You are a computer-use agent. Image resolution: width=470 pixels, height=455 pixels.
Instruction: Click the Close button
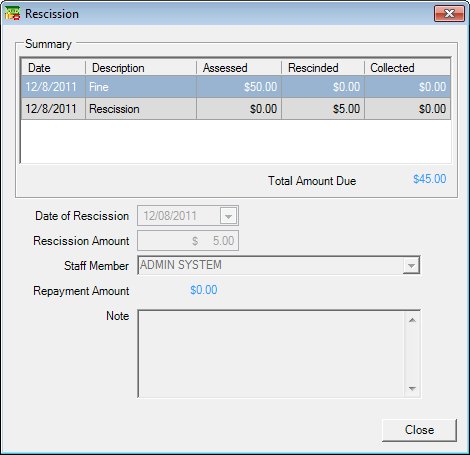[419, 430]
